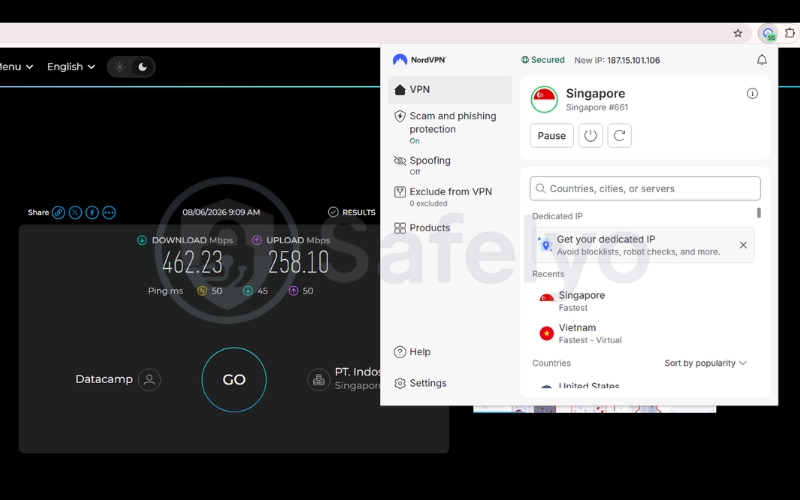Viewport: 800px width, 500px height.
Task: Click the idle ping icon
Action: click(202, 291)
